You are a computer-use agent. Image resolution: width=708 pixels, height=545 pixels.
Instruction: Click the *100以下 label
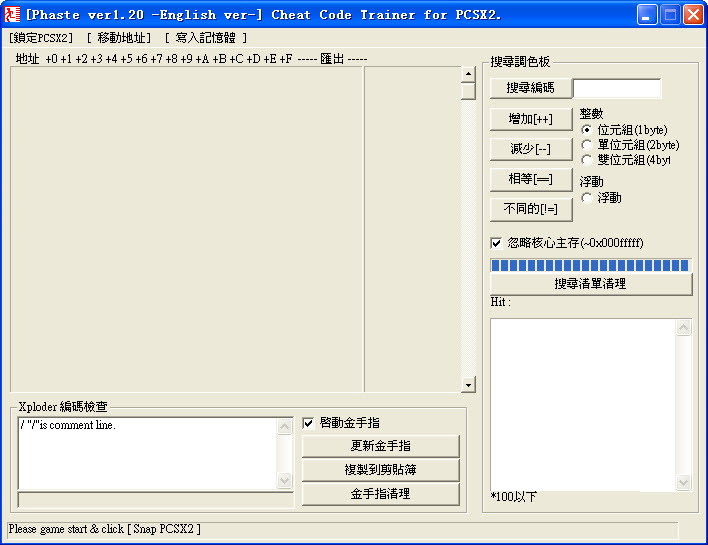pyautogui.click(x=514, y=497)
